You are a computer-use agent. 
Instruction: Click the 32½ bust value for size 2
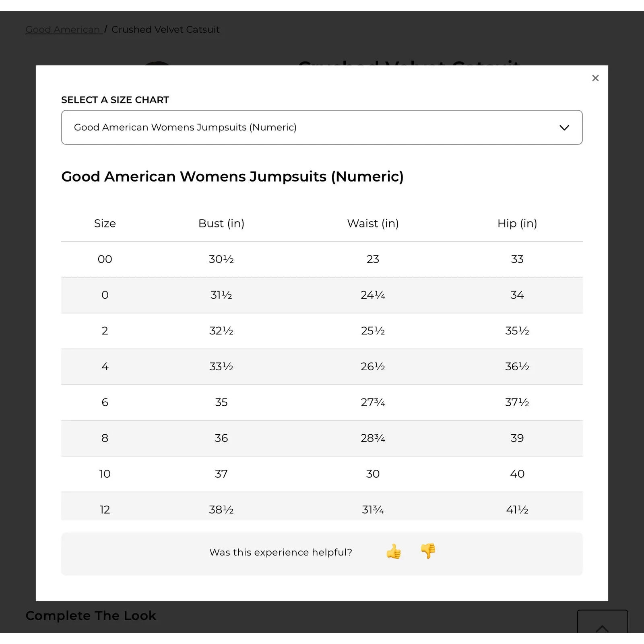(x=221, y=331)
